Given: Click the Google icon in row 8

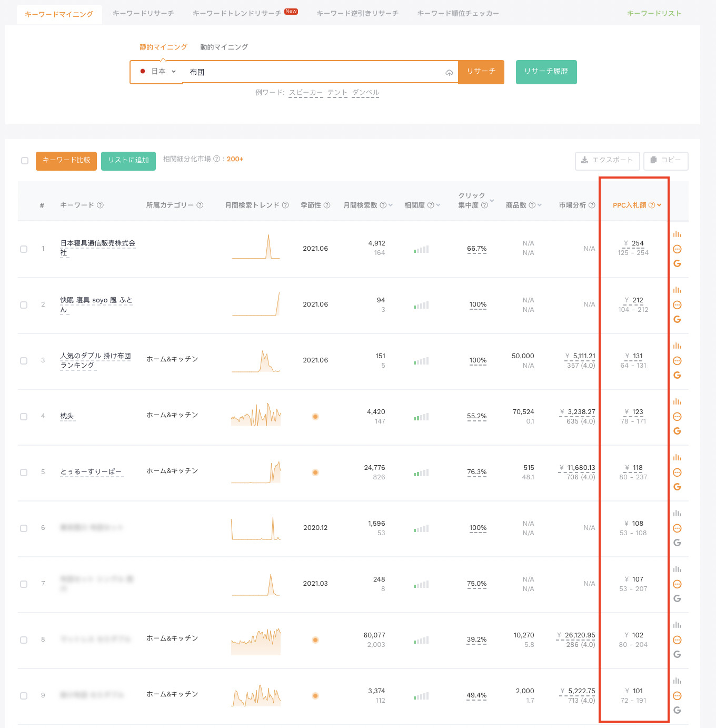Looking at the screenshot, I should click(x=677, y=654).
